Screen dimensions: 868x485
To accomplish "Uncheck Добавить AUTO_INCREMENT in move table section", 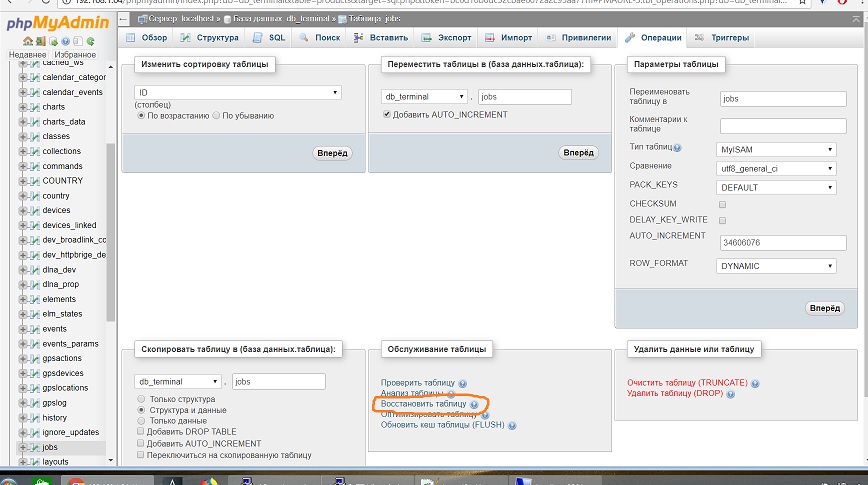I will 386,115.
